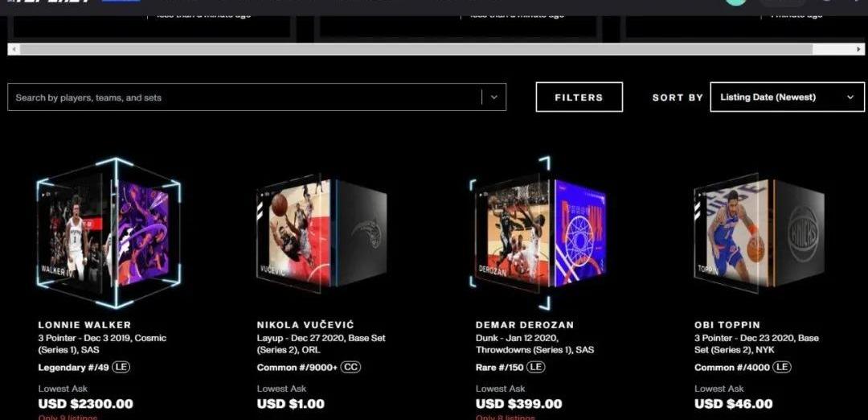Click the scrollbar right arrow
The height and width of the screenshot is (420, 868).
point(858,49)
